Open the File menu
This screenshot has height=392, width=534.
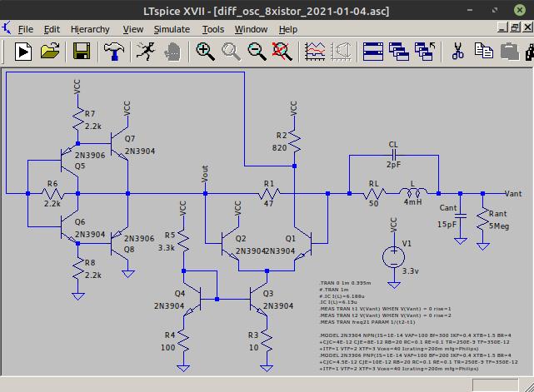(x=26, y=29)
